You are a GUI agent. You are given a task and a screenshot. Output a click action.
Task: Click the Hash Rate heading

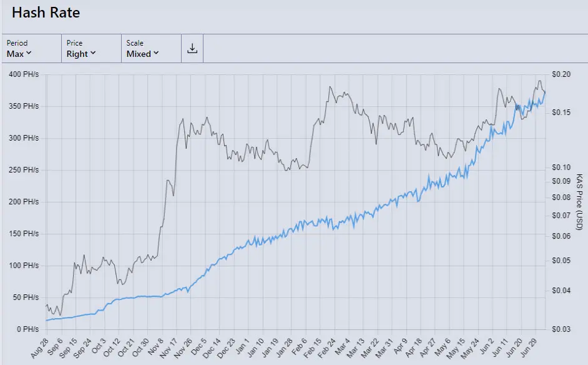(x=46, y=12)
